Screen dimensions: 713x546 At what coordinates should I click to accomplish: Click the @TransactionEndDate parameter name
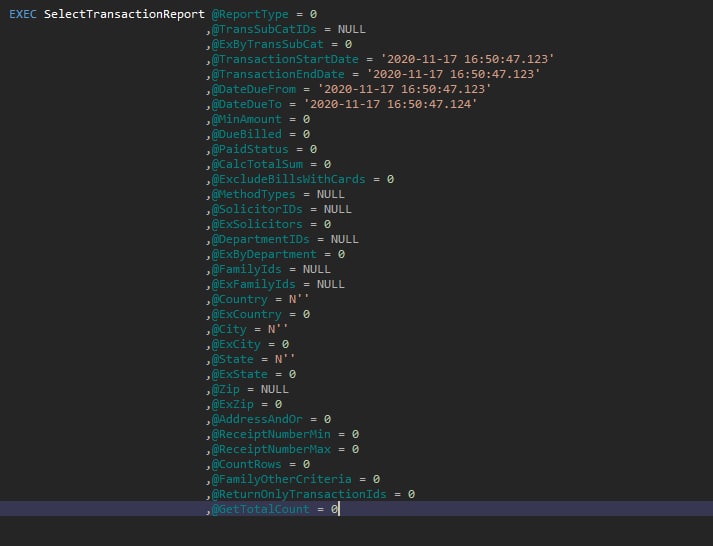pyautogui.click(x=278, y=74)
